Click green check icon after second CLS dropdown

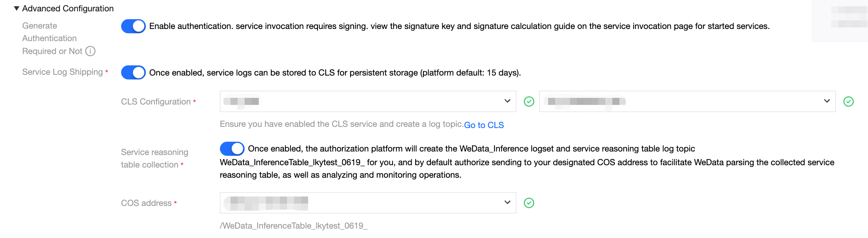point(848,102)
